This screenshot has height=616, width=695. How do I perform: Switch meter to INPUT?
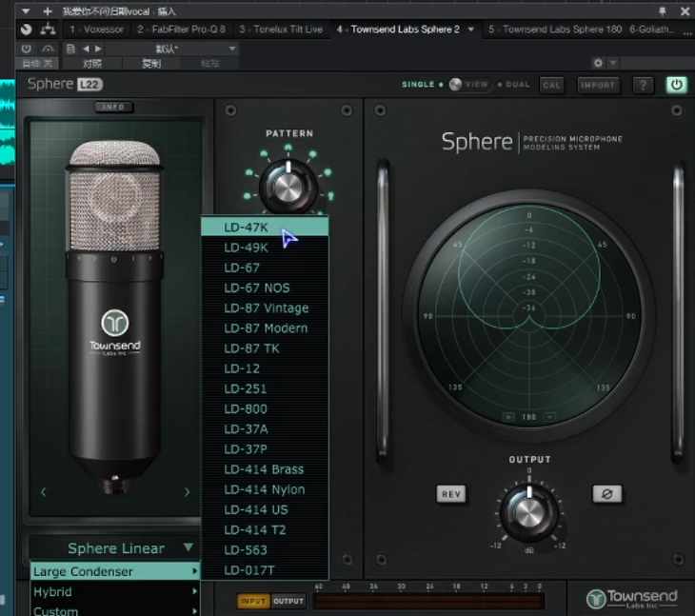coord(253,601)
